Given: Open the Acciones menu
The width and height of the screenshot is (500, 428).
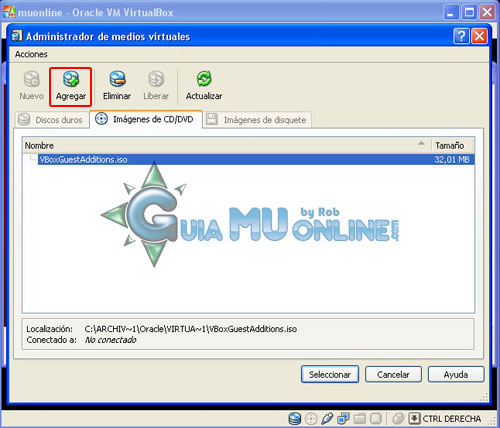Looking at the screenshot, I should click(31, 54).
